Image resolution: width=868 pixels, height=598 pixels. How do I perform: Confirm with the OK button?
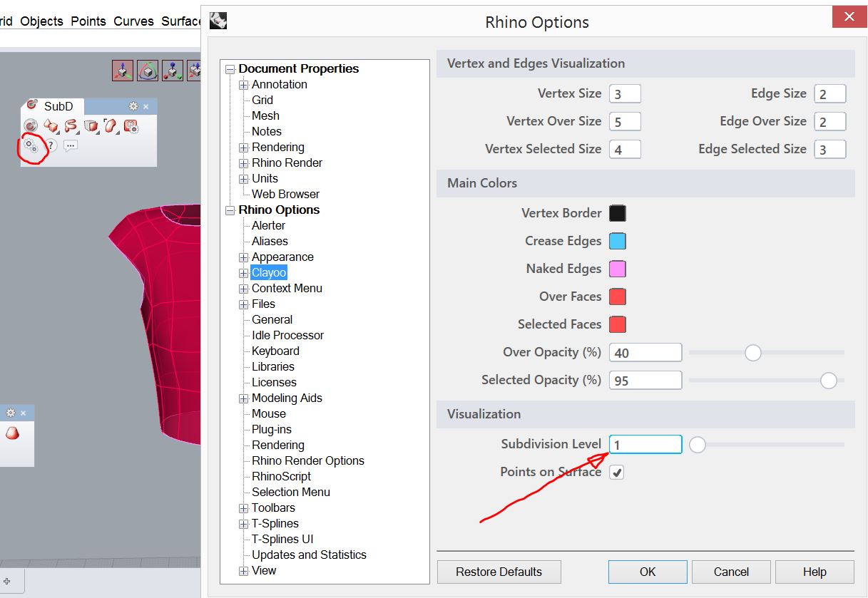648,572
